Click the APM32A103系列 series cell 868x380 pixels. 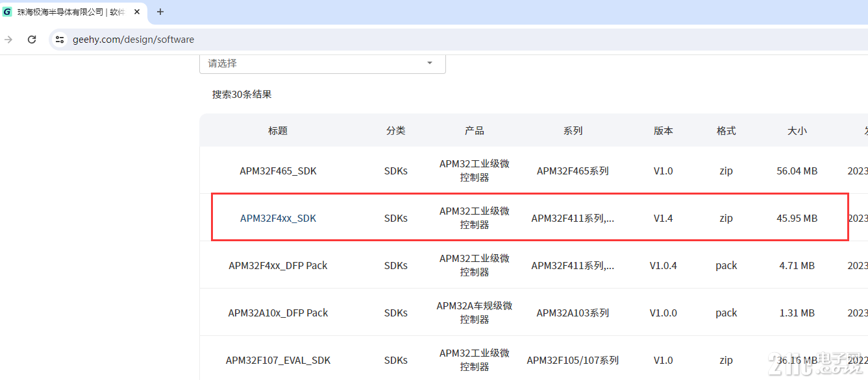(573, 313)
